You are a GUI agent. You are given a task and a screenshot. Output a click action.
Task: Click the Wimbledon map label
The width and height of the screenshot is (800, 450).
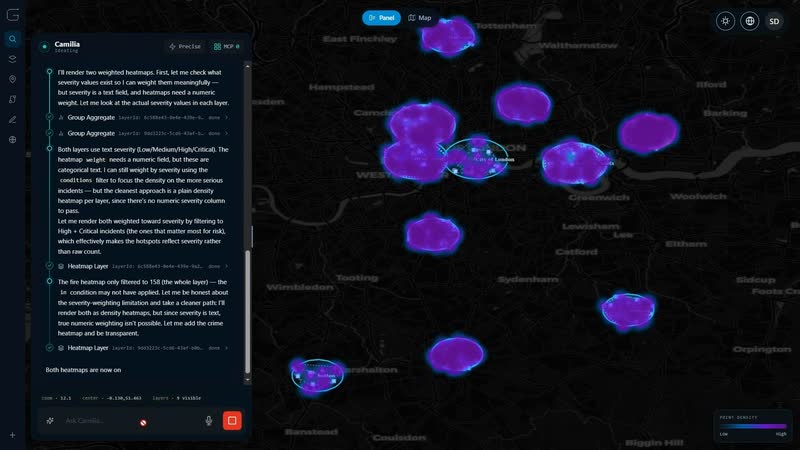click(299, 287)
